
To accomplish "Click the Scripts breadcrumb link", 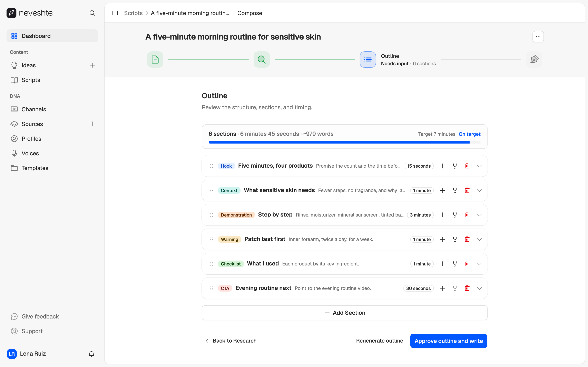I will [133, 13].
